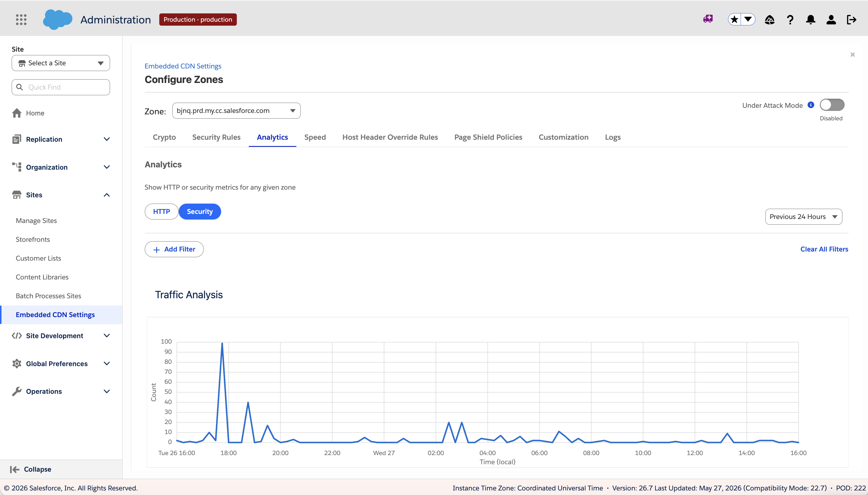The image size is (868, 495).
Task: Click the Home house icon
Action: [17, 113]
